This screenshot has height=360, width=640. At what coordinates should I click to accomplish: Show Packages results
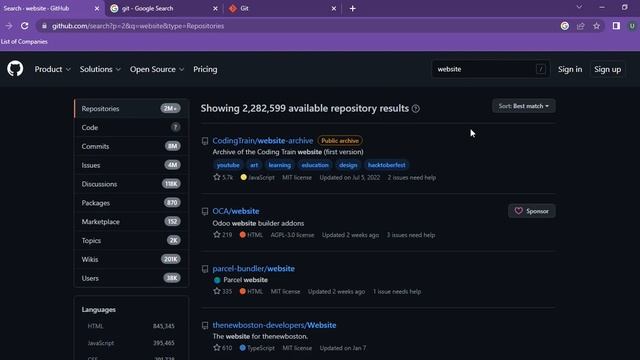click(131, 202)
